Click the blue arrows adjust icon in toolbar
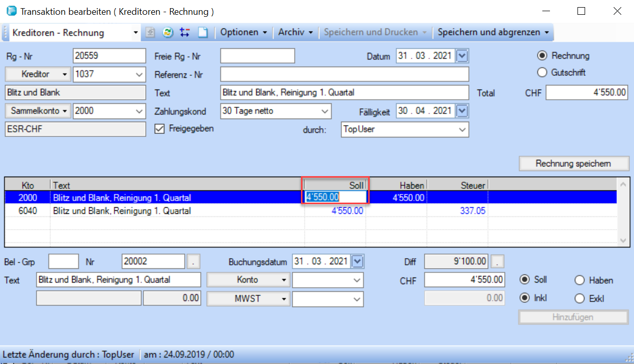634x364 pixels. pos(185,33)
